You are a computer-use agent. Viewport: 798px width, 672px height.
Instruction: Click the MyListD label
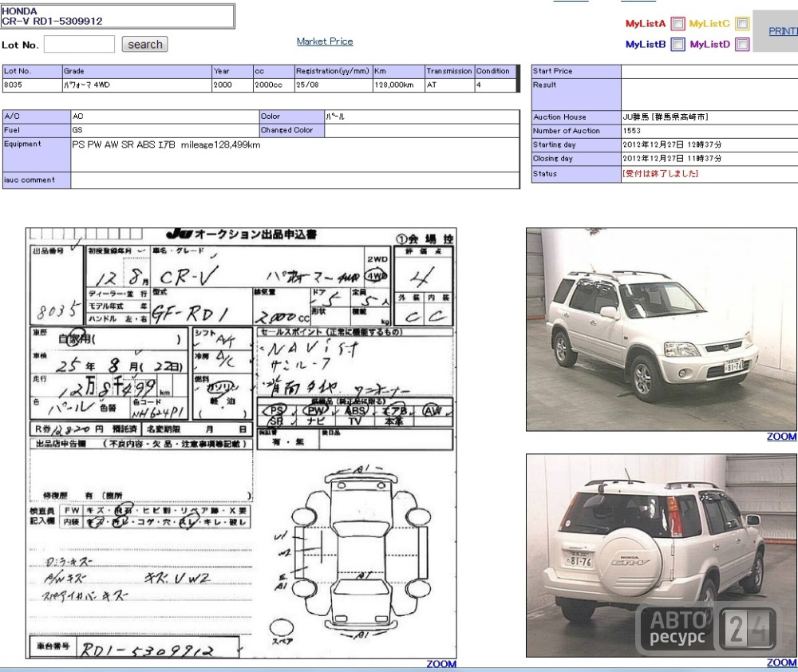click(x=710, y=44)
